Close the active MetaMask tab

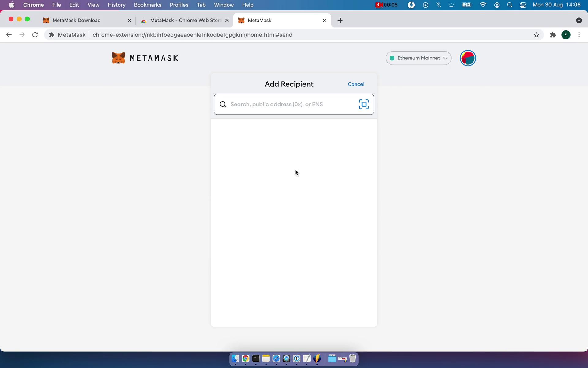[x=325, y=20]
